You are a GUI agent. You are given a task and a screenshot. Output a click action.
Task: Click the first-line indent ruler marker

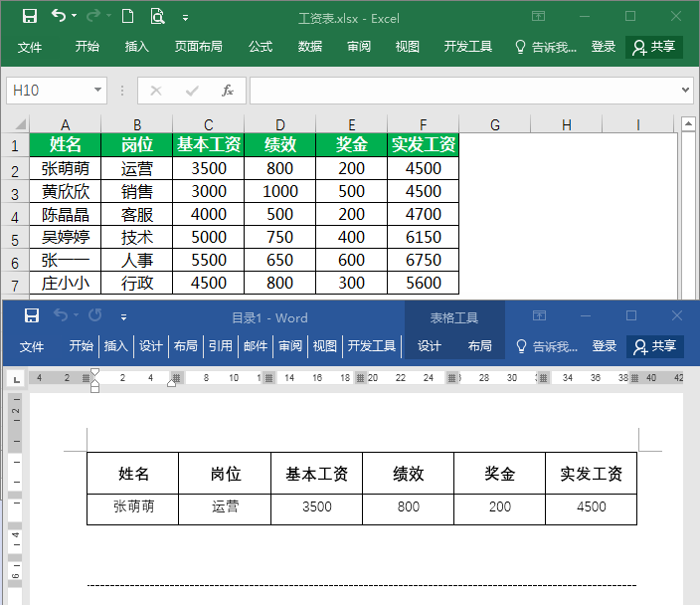point(94,372)
